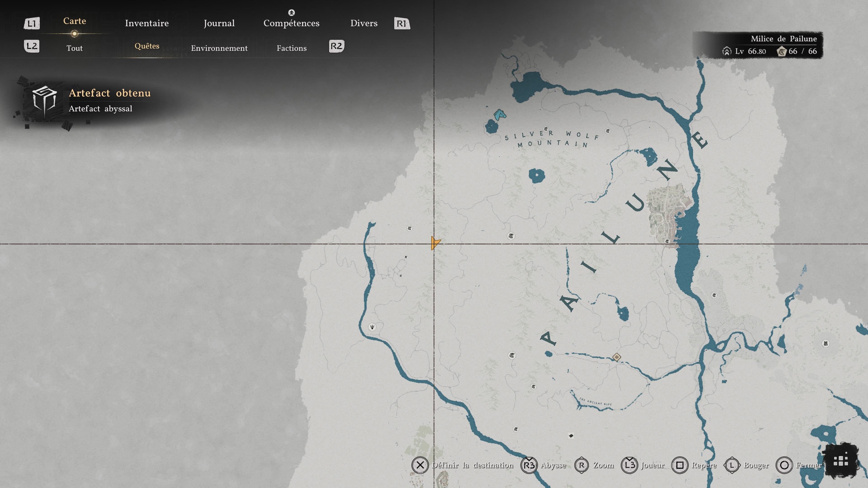Select the Quêtes map filter
Image resolution: width=868 pixels, height=488 pixels.
pyautogui.click(x=147, y=46)
